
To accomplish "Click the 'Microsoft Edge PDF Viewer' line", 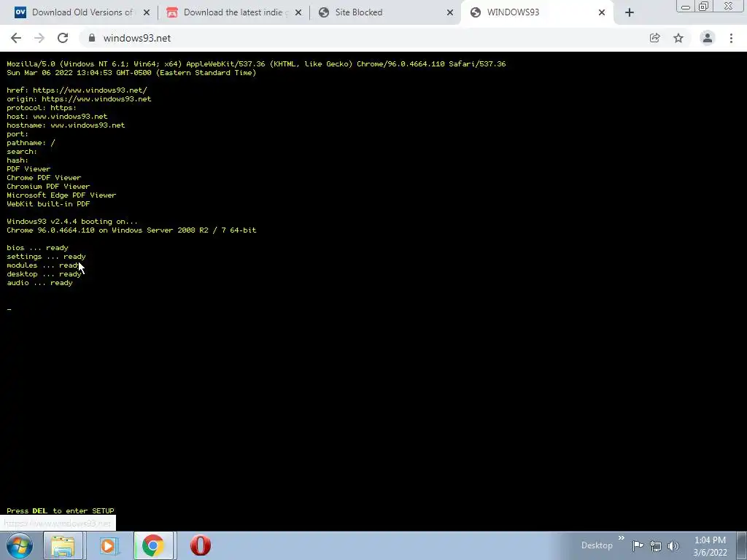I will coord(61,195).
